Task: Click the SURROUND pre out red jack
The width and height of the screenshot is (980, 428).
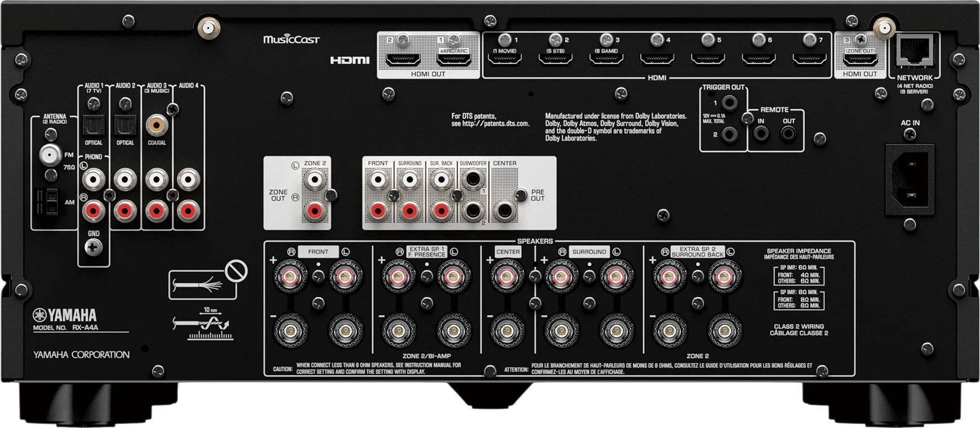Action: (x=409, y=211)
